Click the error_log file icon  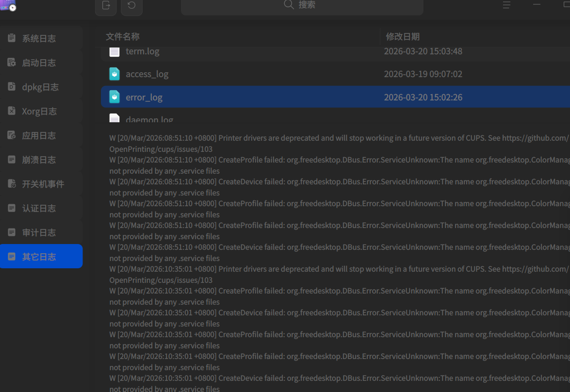click(x=114, y=97)
